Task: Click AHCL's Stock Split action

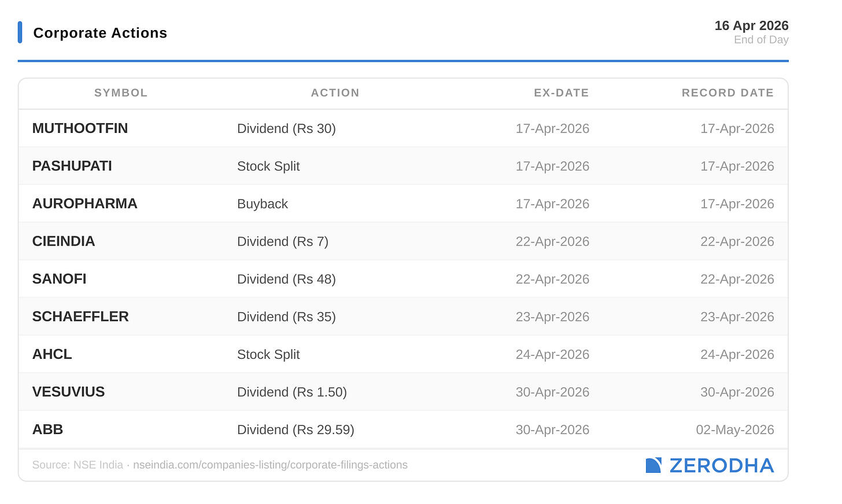Action: (268, 354)
